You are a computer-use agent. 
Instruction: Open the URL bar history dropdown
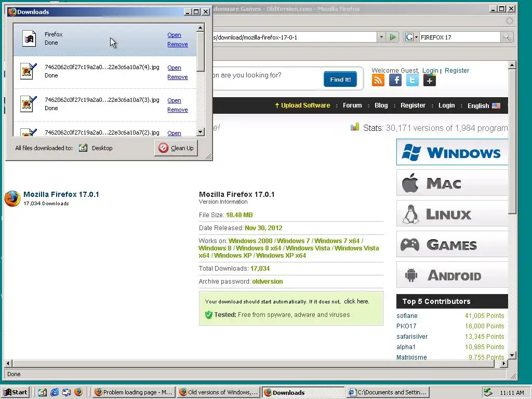(381, 37)
